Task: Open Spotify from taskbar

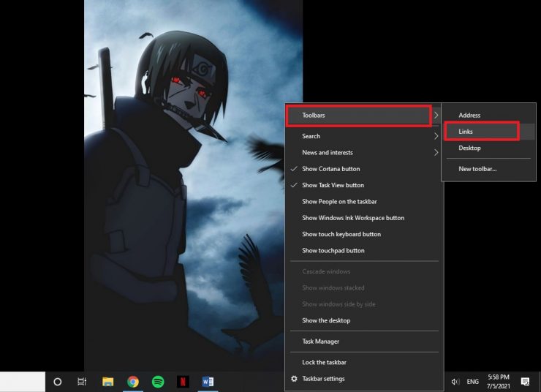Action: pos(158,382)
